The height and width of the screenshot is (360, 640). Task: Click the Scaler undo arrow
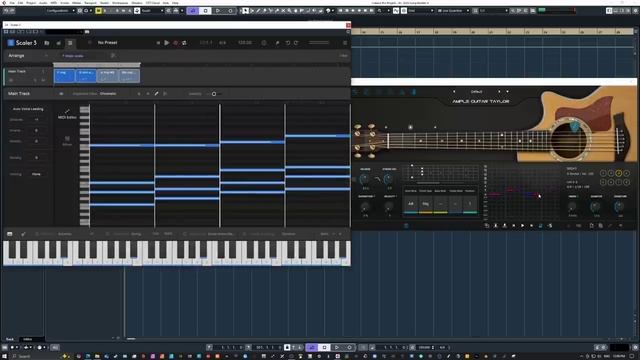click(288, 43)
